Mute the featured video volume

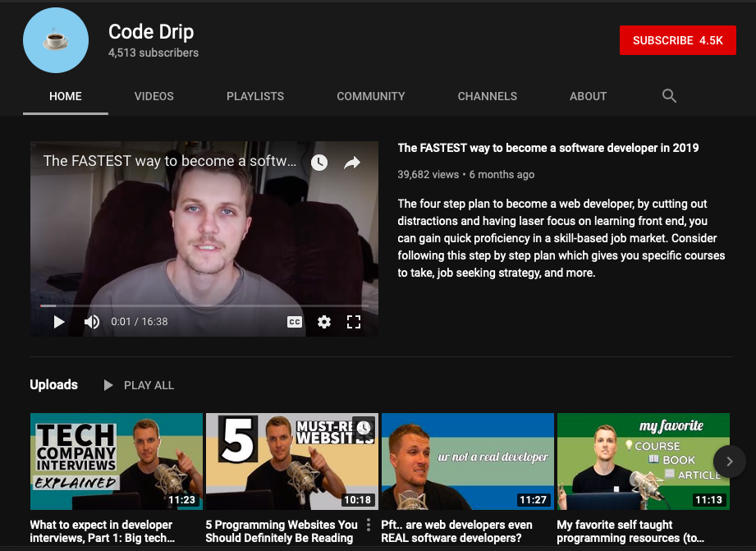(92, 322)
